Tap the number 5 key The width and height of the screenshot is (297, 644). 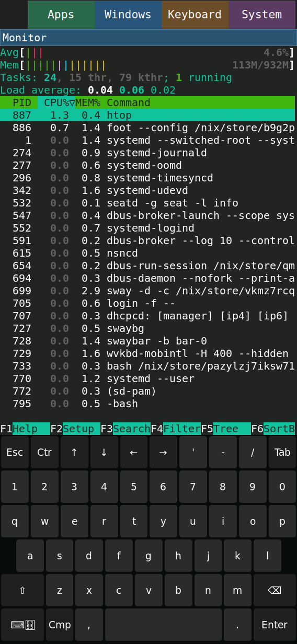pos(133,487)
